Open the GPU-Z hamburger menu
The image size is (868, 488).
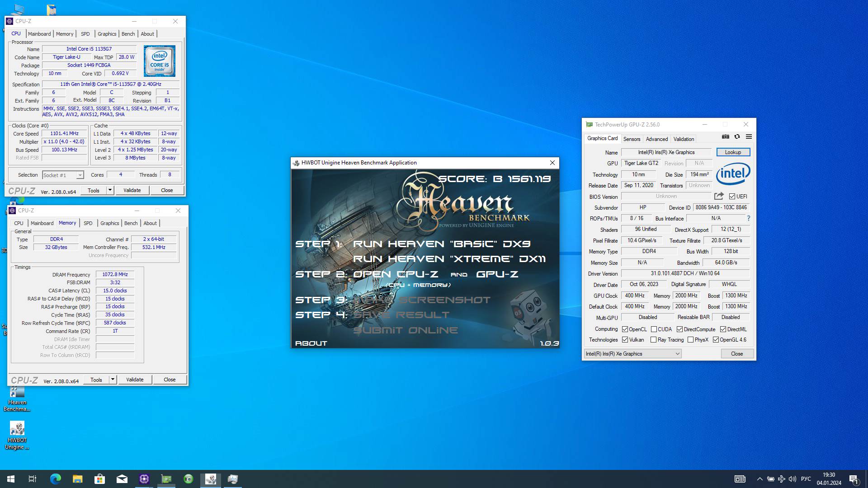(749, 137)
